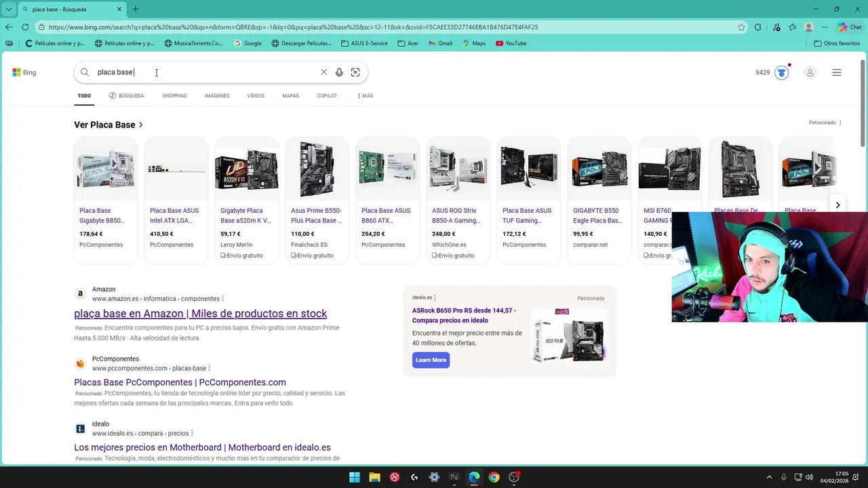Click the magnifier icon in search box
The height and width of the screenshot is (488, 868).
85,73
